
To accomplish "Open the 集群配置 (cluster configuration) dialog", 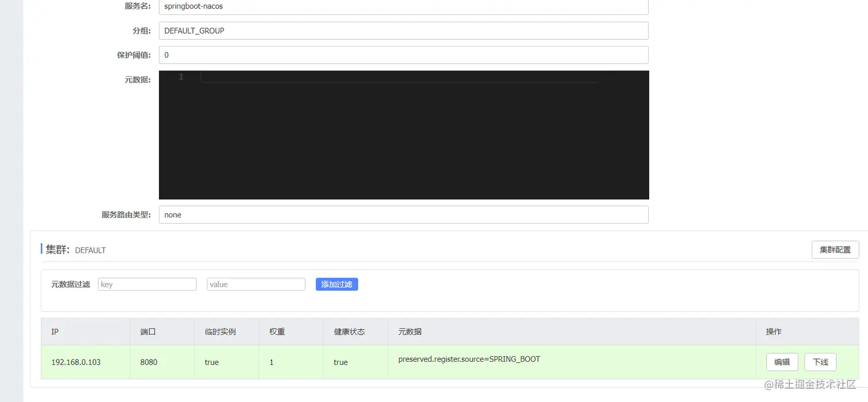I will pyautogui.click(x=835, y=249).
